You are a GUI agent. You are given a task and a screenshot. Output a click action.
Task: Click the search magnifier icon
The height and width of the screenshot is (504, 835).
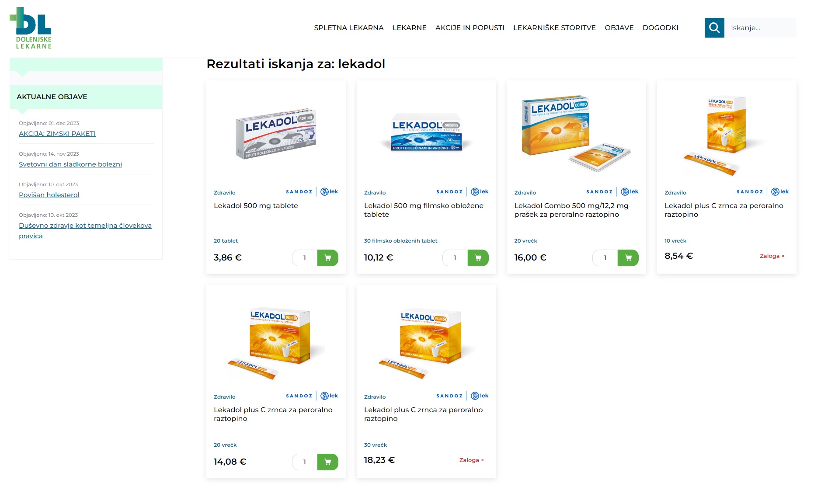click(714, 28)
